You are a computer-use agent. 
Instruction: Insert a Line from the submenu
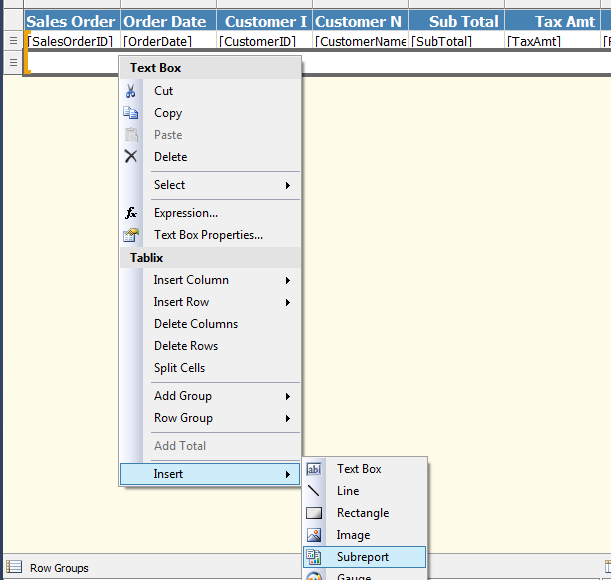point(364,491)
